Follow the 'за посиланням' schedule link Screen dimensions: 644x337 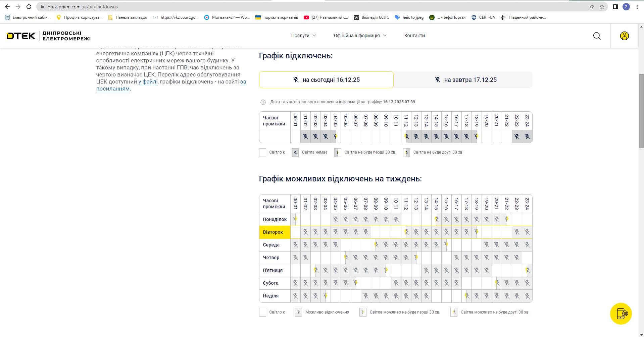[x=113, y=89]
